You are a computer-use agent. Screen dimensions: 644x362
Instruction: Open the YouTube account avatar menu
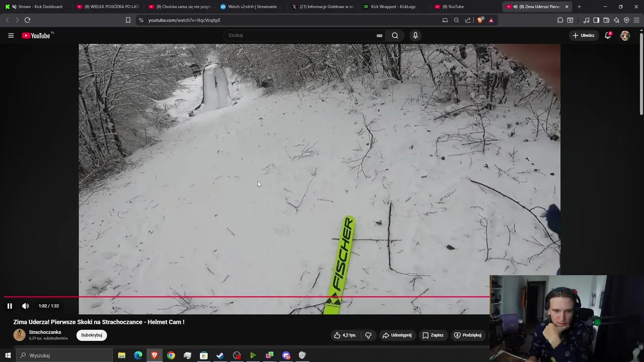click(625, 35)
